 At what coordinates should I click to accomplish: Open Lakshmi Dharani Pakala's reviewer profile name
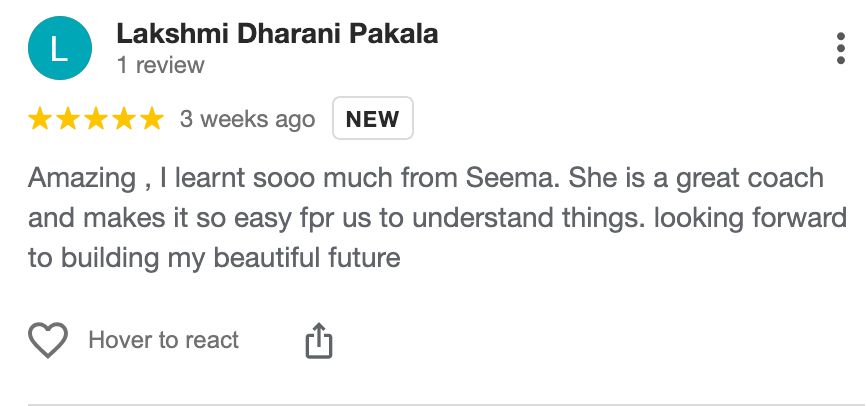click(x=277, y=34)
